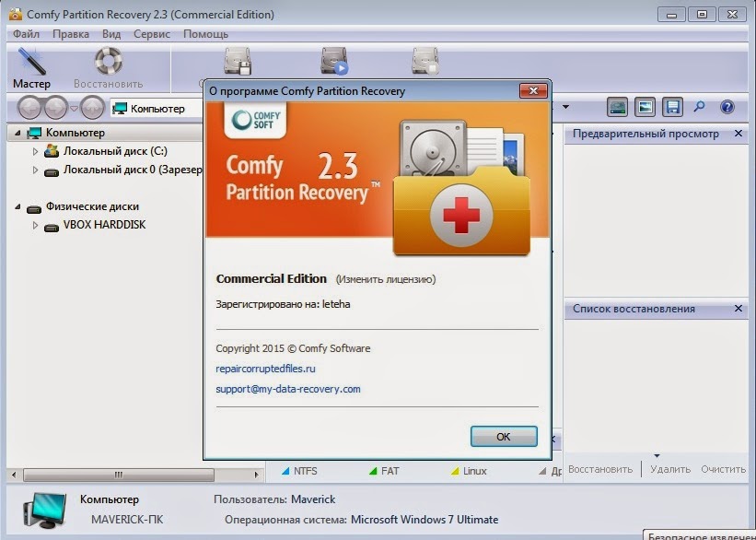Click the Windows icon of disk C:
This screenshot has height=540, width=756.
tap(52, 151)
